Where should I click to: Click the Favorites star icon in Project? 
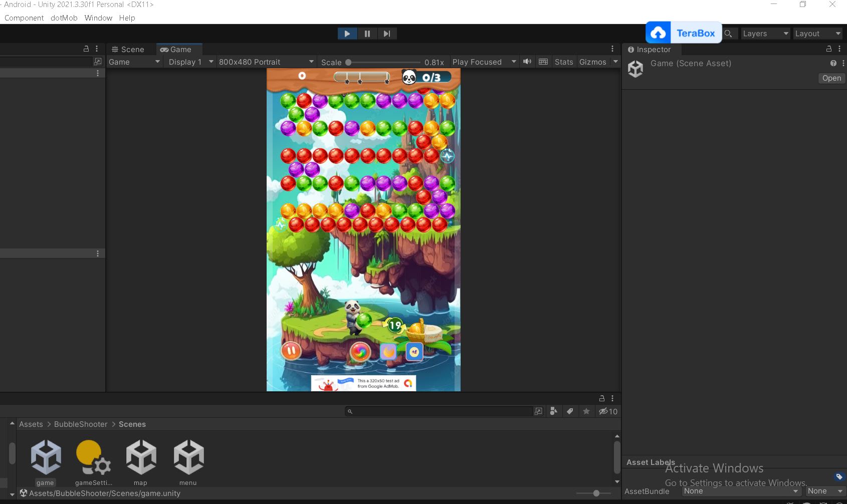click(x=586, y=411)
